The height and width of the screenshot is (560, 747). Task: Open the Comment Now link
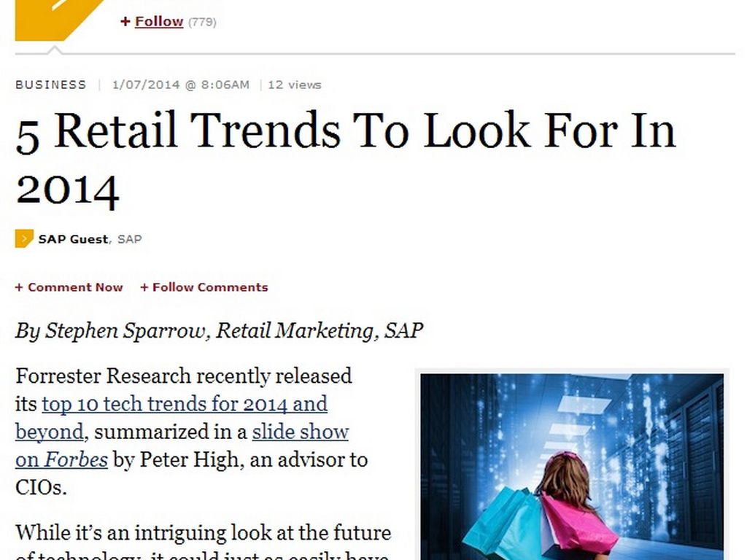[x=75, y=287]
